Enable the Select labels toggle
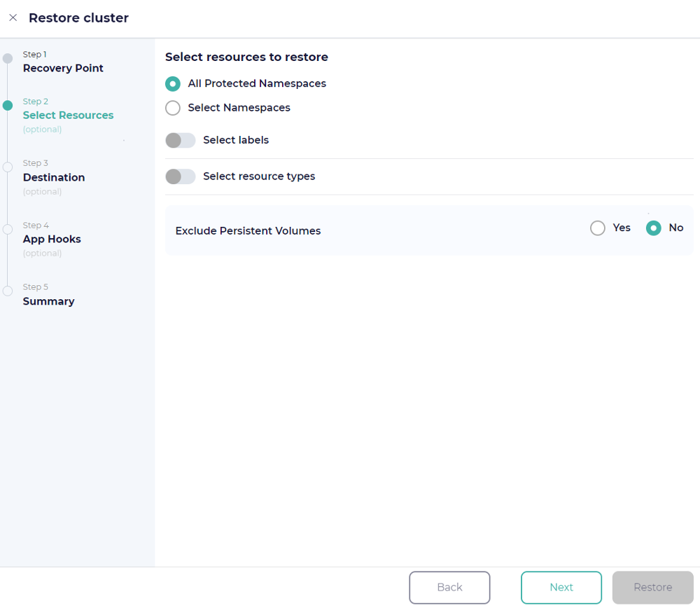The image size is (700, 608). click(x=180, y=141)
